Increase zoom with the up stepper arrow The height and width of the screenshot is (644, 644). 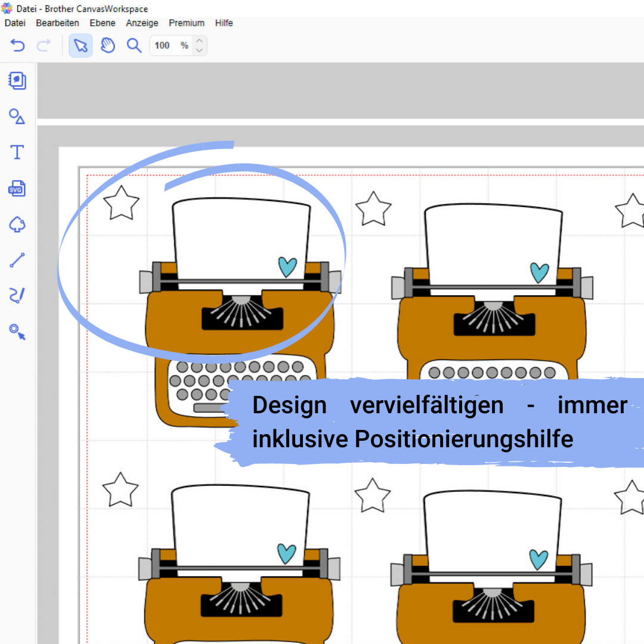(199, 41)
